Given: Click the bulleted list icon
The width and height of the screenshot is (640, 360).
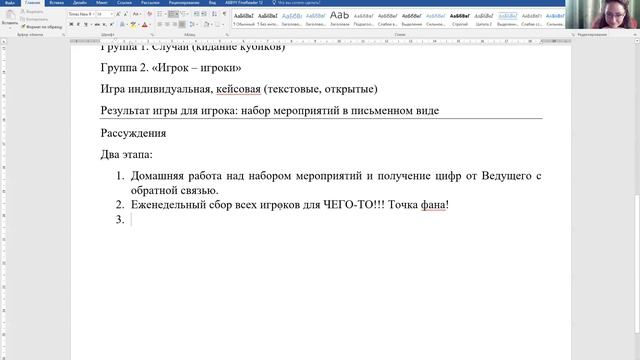Looking at the screenshot, I should click(x=160, y=14).
